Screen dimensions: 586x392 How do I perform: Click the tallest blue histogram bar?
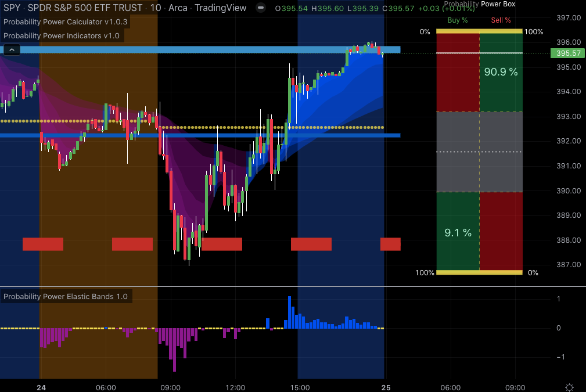[289, 312]
